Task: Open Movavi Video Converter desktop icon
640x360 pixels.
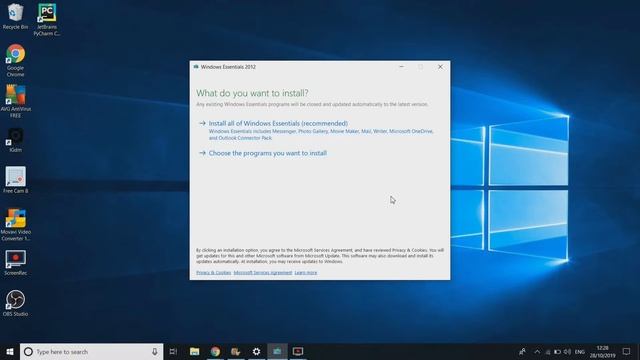Action: [16, 224]
